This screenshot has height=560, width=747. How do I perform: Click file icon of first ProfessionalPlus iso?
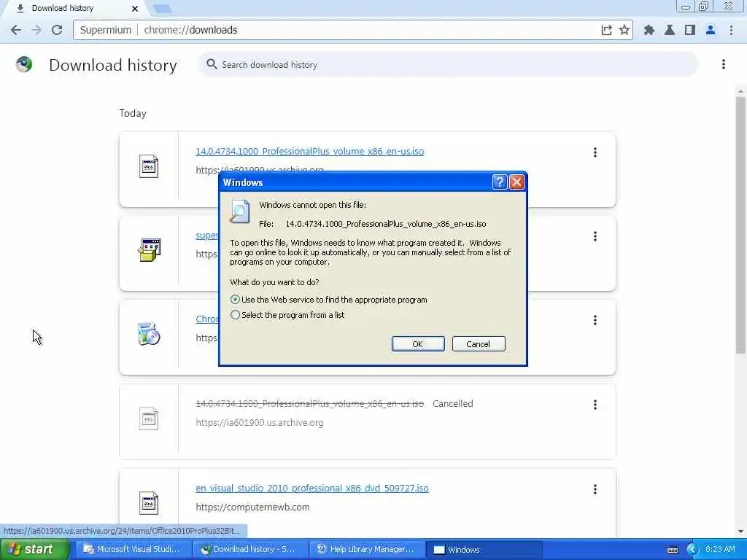149,166
